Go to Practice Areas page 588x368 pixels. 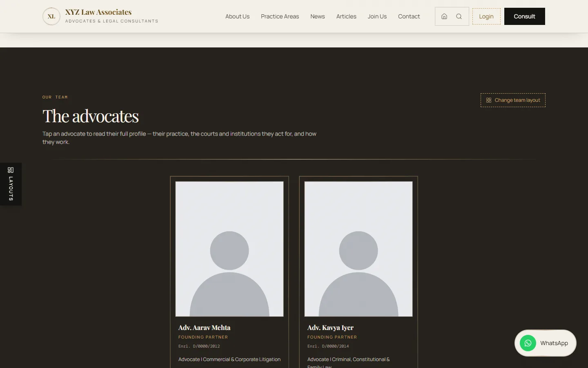(280, 16)
